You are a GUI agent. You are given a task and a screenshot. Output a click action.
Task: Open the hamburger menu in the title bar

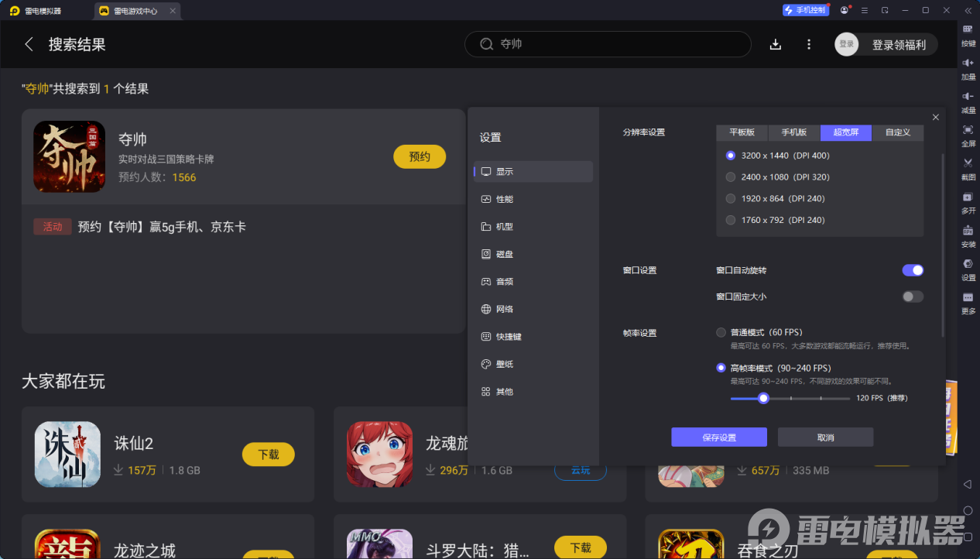864,10
